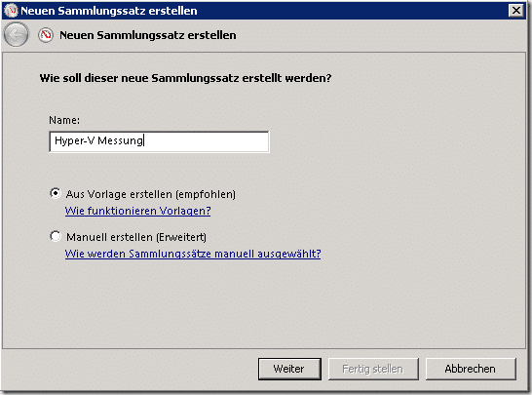Click the title bar text 'Neuen Sammlungssatz erstellen'
The width and height of the screenshot is (532, 395).
(108, 11)
